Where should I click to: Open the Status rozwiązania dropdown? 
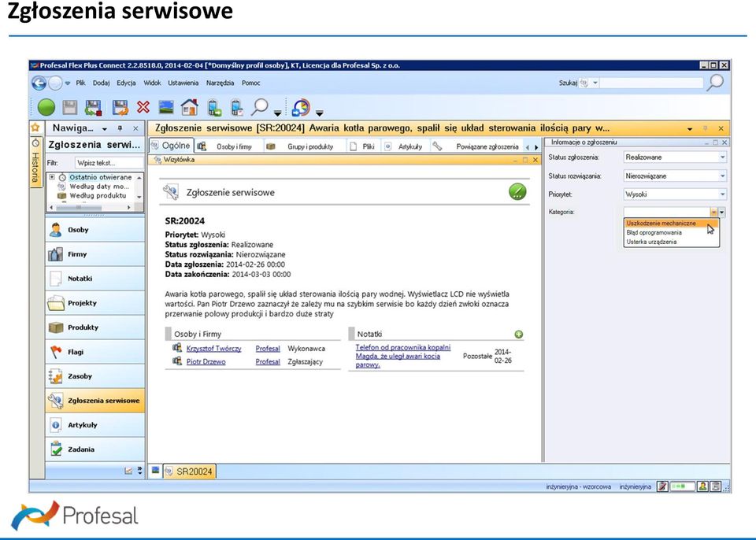tap(722, 176)
